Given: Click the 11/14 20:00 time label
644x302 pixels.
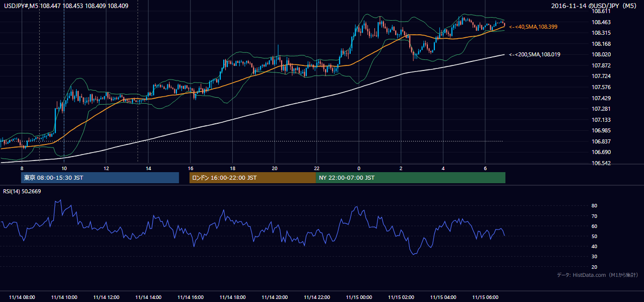Looking at the screenshot, I should pyautogui.click(x=275, y=297).
